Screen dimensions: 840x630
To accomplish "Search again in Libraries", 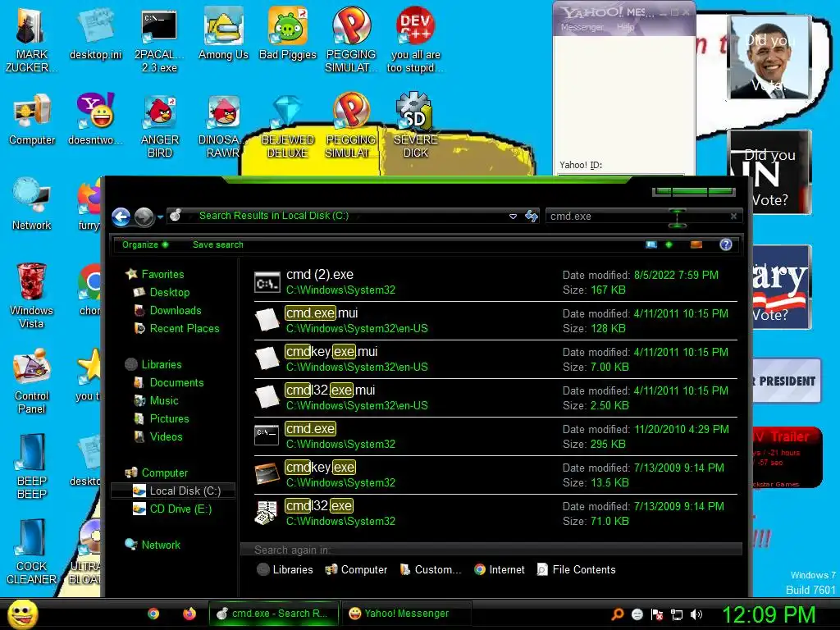I will coord(285,569).
